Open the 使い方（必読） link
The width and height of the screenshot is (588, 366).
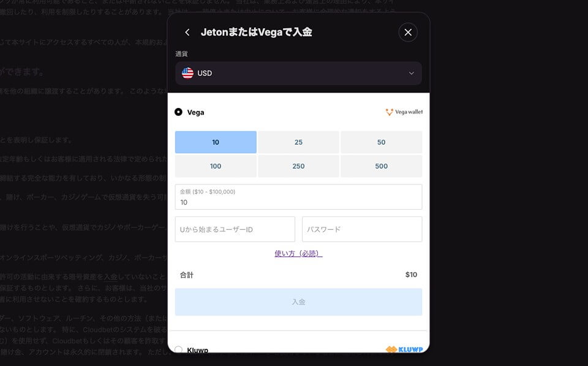(x=298, y=253)
